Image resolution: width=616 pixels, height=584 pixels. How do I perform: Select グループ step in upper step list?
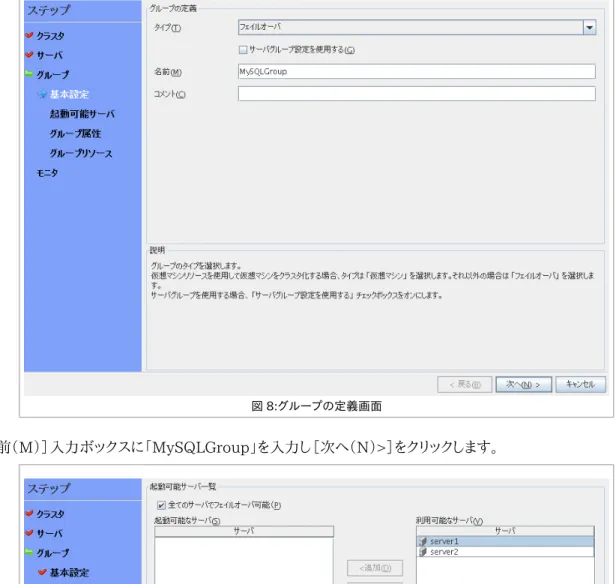[53, 75]
